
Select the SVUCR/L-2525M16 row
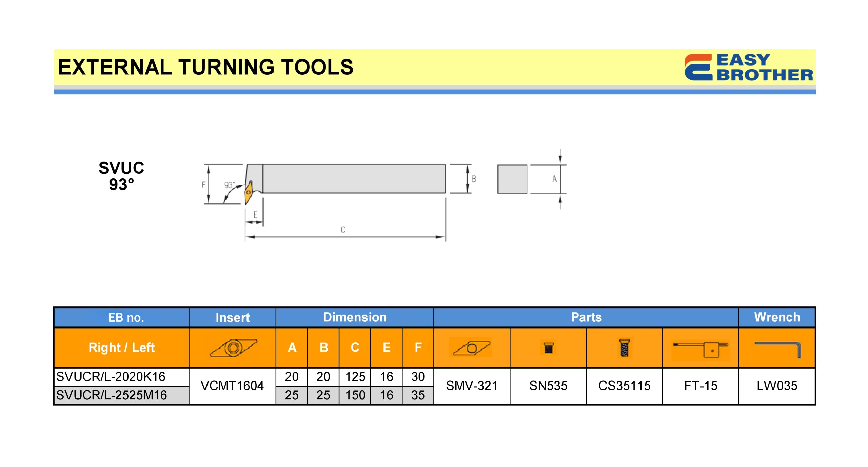click(x=112, y=395)
